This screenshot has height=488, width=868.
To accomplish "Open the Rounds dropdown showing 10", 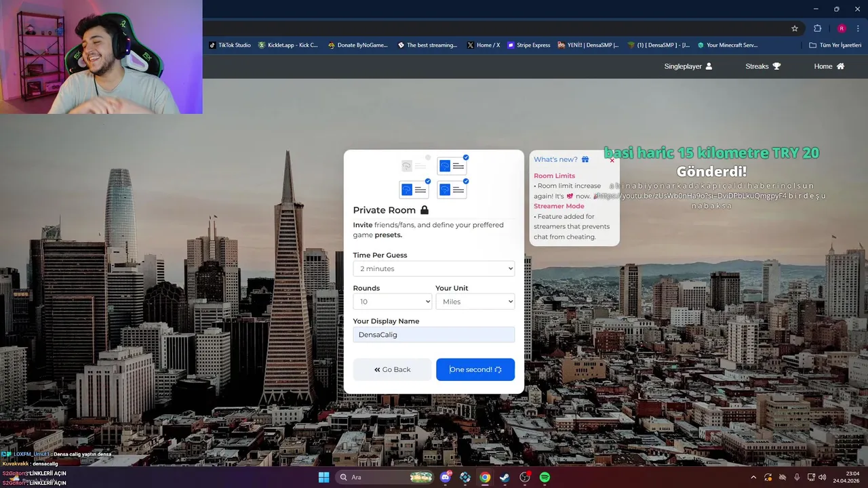I will click(x=393, y=302).
